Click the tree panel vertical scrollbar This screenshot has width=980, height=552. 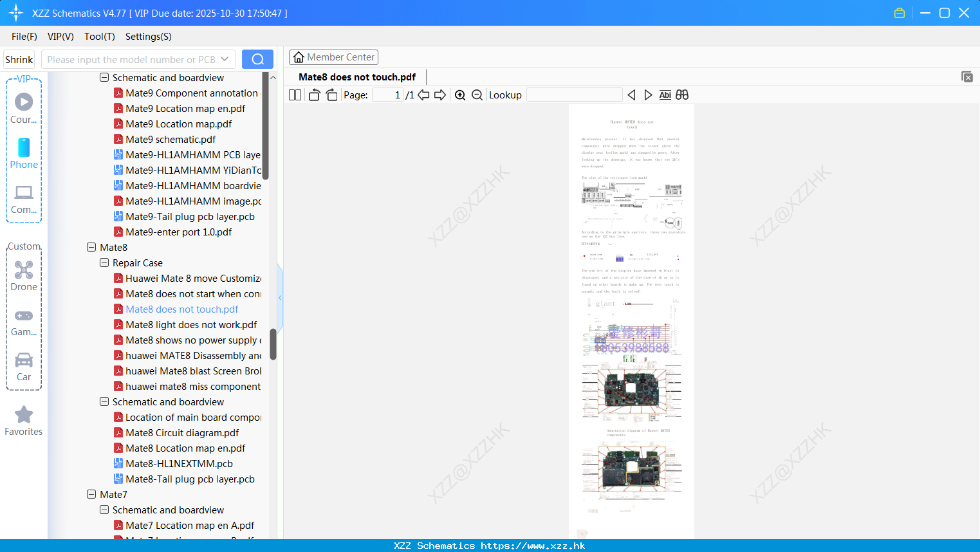pos(273,345)
